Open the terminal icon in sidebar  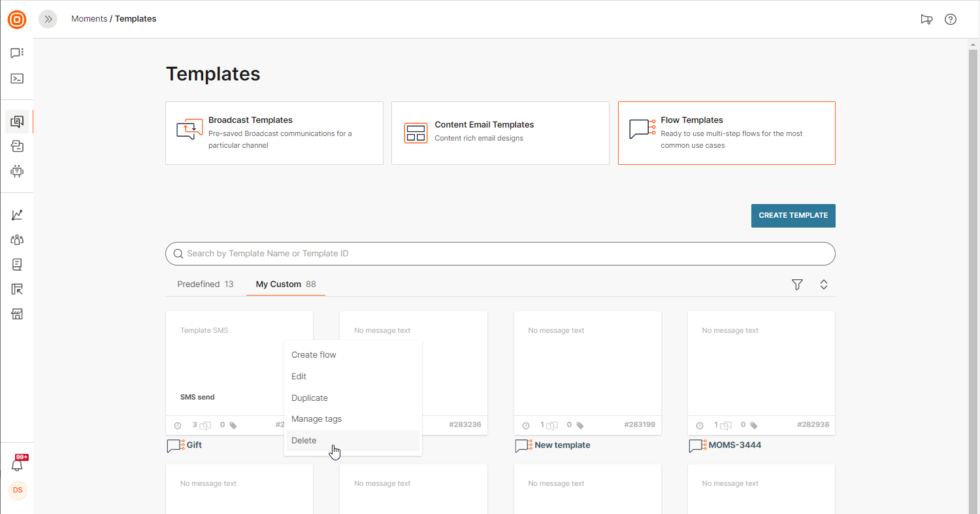click(17, 78)
